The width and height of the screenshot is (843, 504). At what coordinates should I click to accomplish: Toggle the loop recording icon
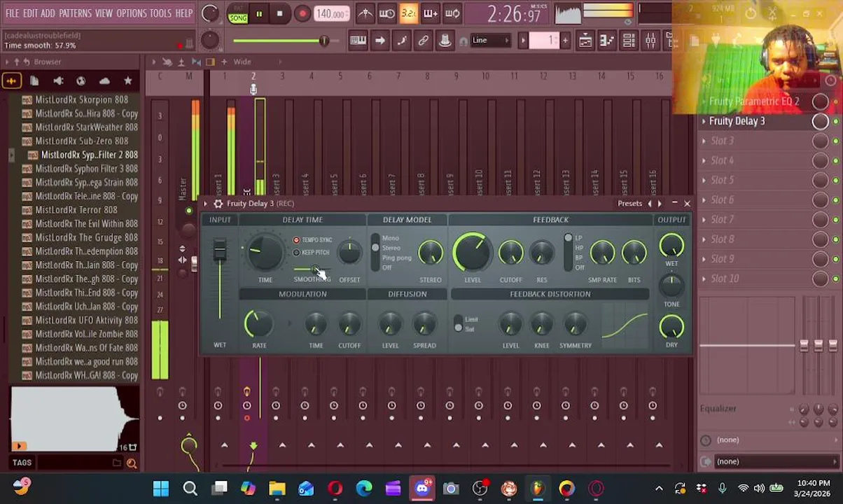[452, 13]
